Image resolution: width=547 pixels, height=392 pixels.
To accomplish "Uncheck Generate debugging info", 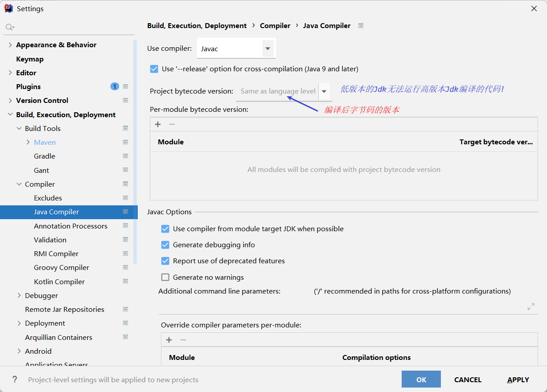I will click(x=165, y=245).
